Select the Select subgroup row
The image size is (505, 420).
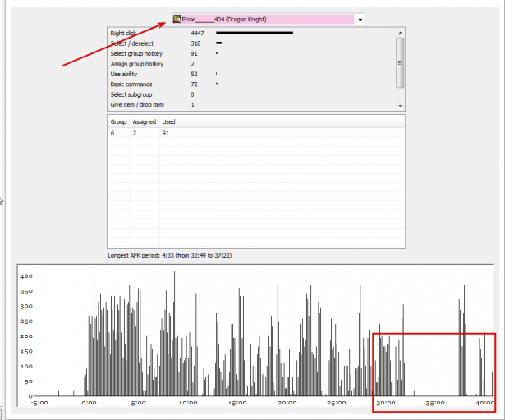point(251,94)
